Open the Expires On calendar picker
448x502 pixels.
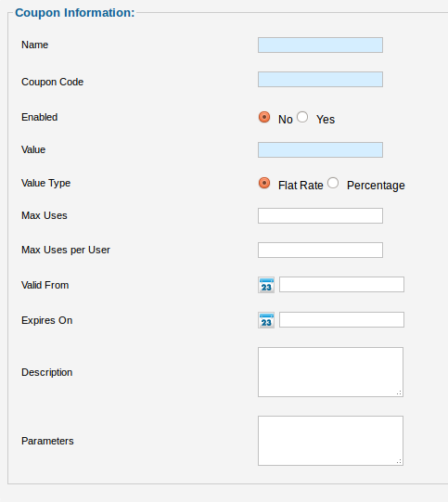266,320
